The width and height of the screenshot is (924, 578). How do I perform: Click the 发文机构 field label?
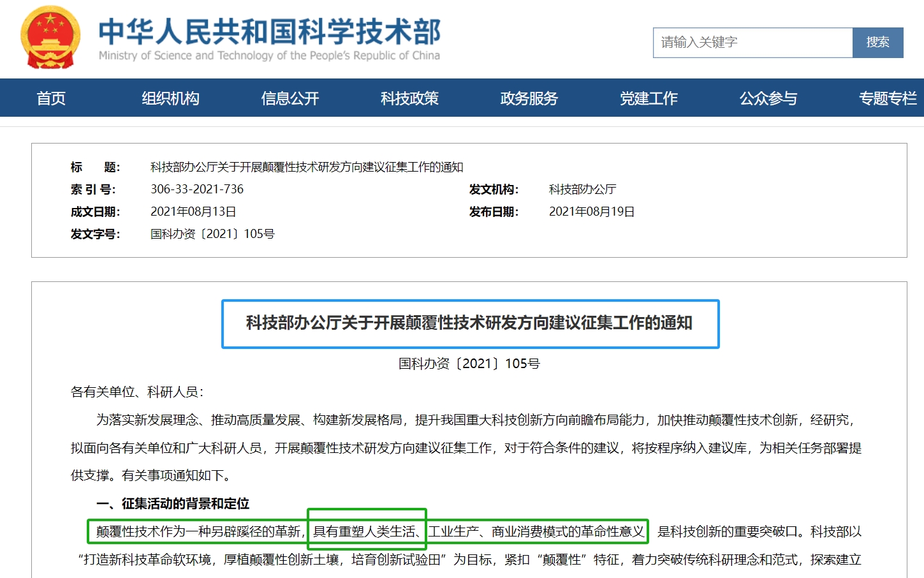(494, 189)
